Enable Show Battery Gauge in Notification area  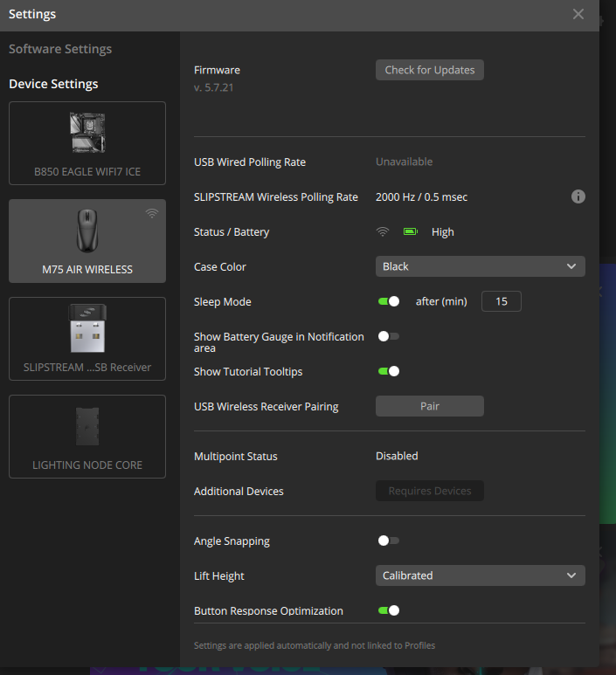(x=389, y=336)
